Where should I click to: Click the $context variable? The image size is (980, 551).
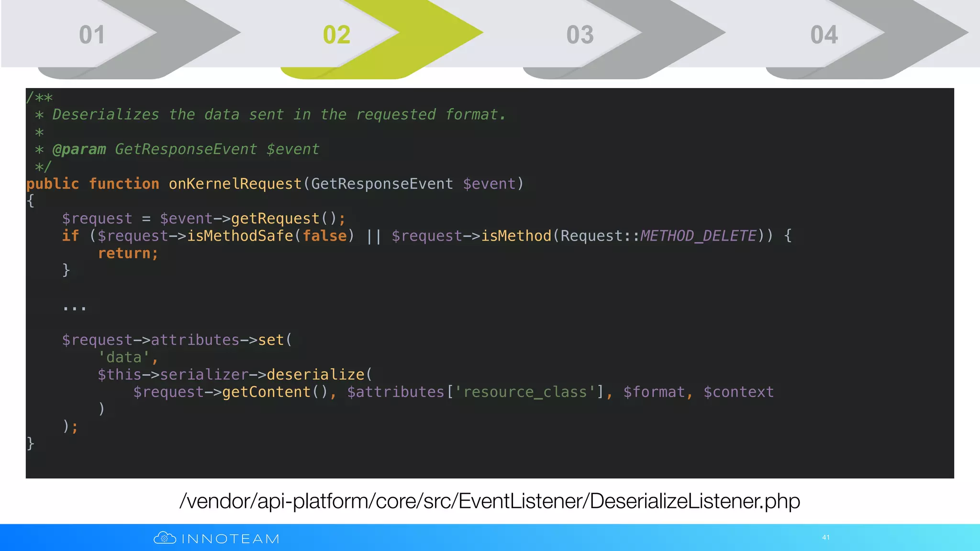(x=738, y=392)
